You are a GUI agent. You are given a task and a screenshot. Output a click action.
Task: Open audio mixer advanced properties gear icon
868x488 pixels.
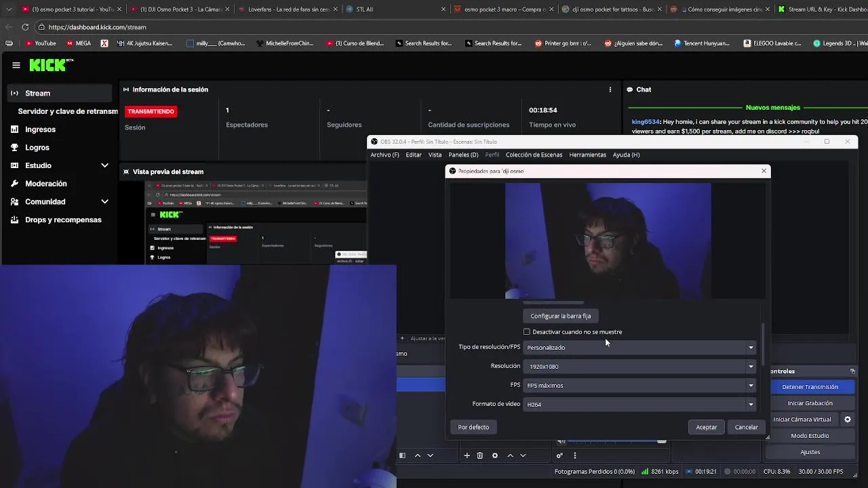point(560,455)
